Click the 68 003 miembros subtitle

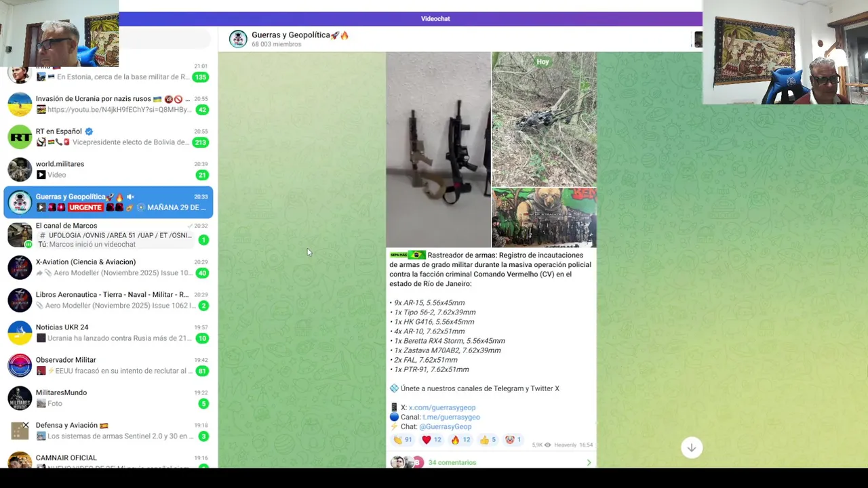coord(276,44)
